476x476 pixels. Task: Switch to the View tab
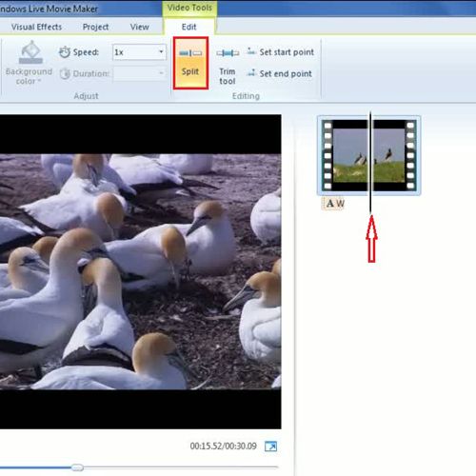[139, 27]
